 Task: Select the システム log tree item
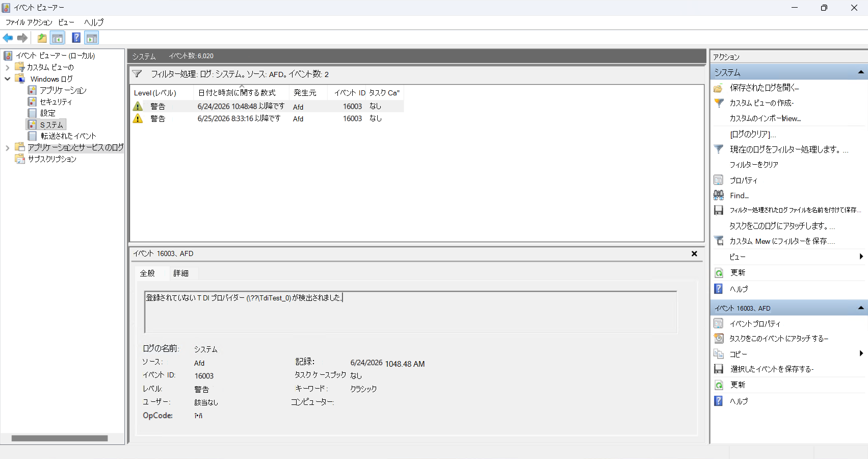point(51,125)
